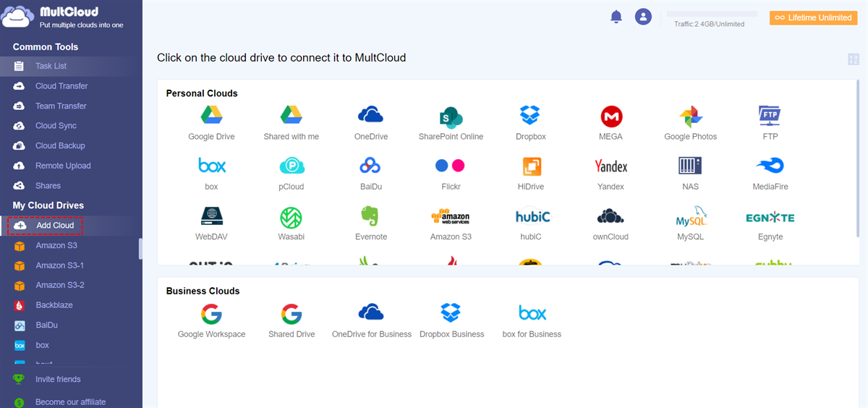Screen dimensions: 868x408
Task: Select ownCloud service
Action: pyautogui.click(x=610, y=223)
